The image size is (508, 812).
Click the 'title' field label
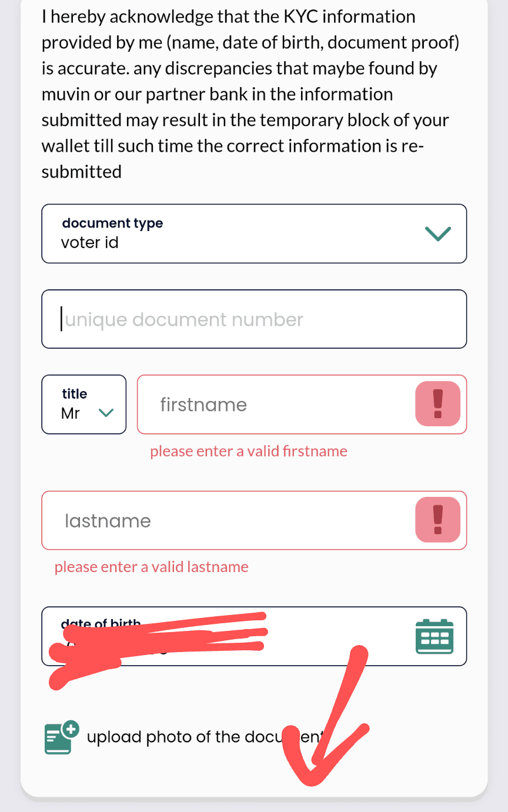click(75, 394)
